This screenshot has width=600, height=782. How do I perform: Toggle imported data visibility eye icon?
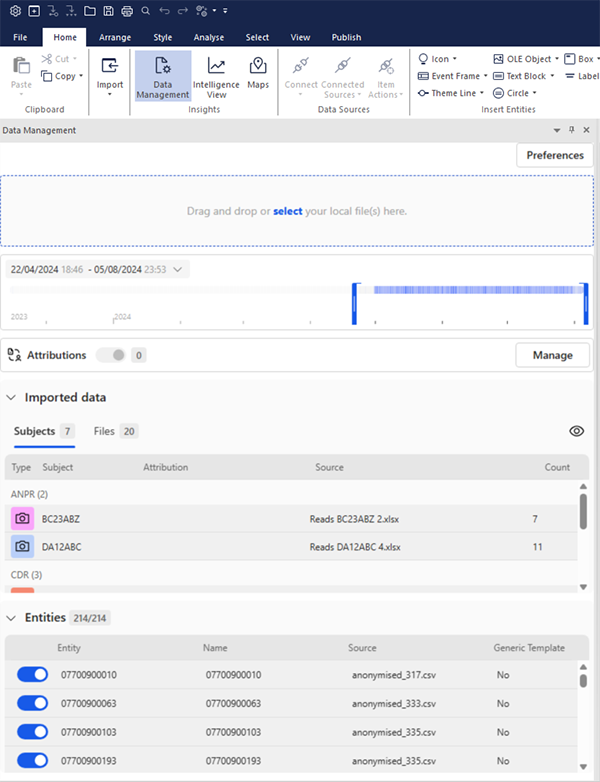(x=576, y=431)
